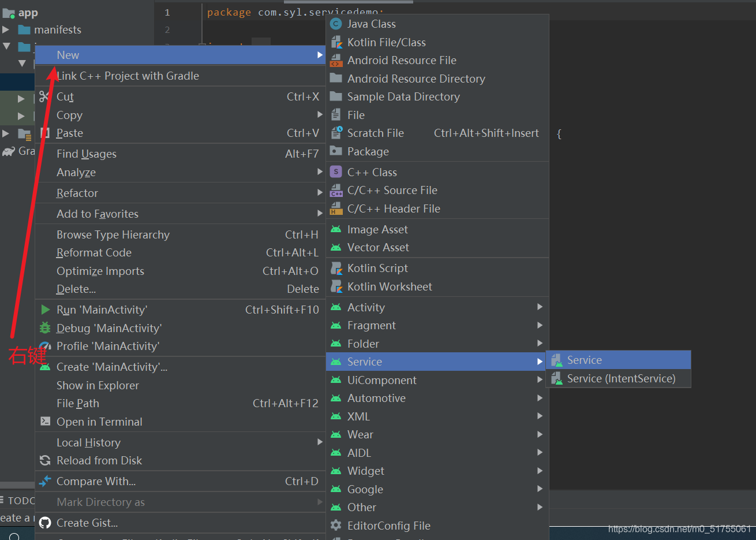Click the Android Resource Directory folder icon
This screenshot has height=540, width=756.
[x=336, y=79]
